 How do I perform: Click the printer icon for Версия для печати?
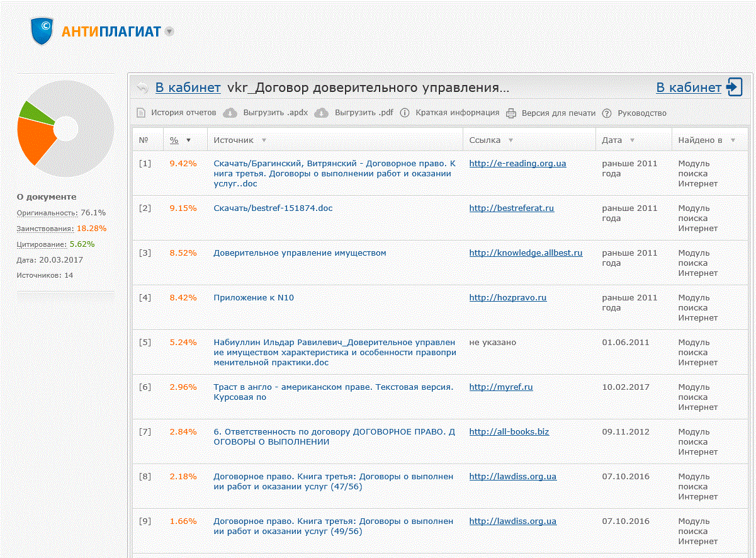[x=511, y=113]
